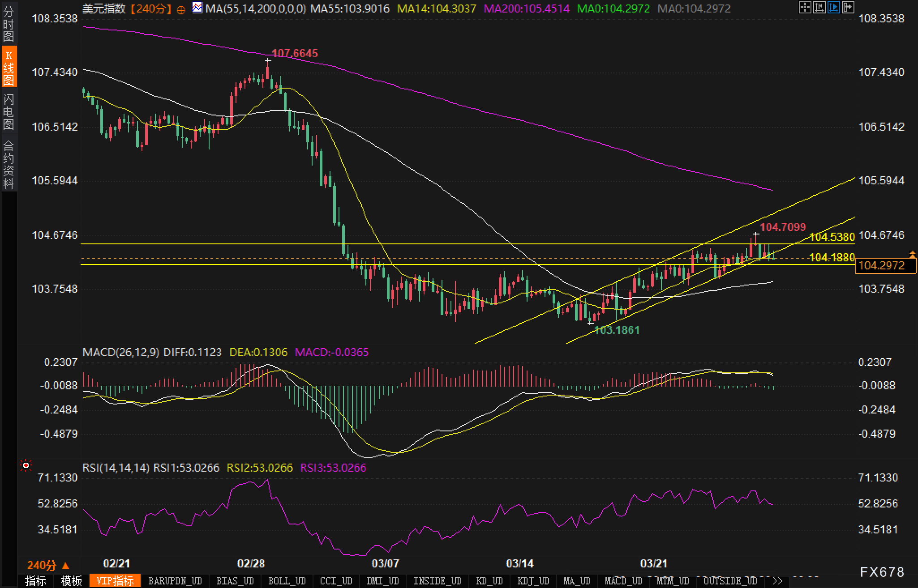Click the 模板 button
This screenshot has width=918, height=588.
pos(71,581)
